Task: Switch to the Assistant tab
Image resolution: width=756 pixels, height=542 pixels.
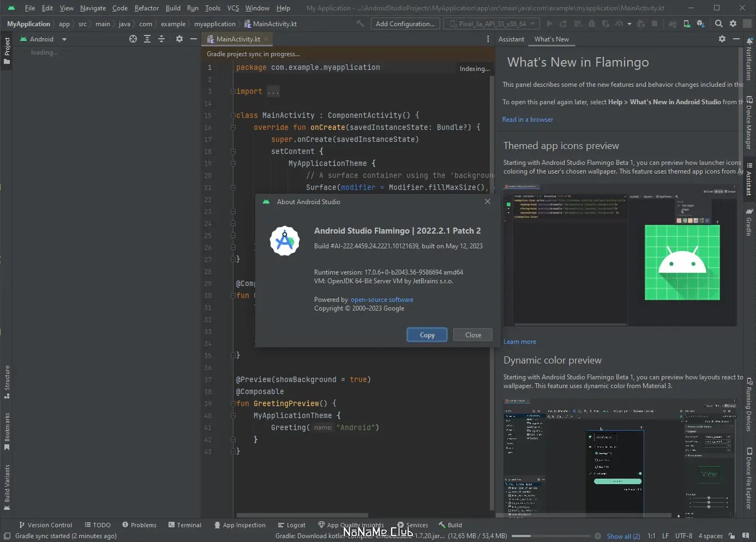Action: point(511,39)
